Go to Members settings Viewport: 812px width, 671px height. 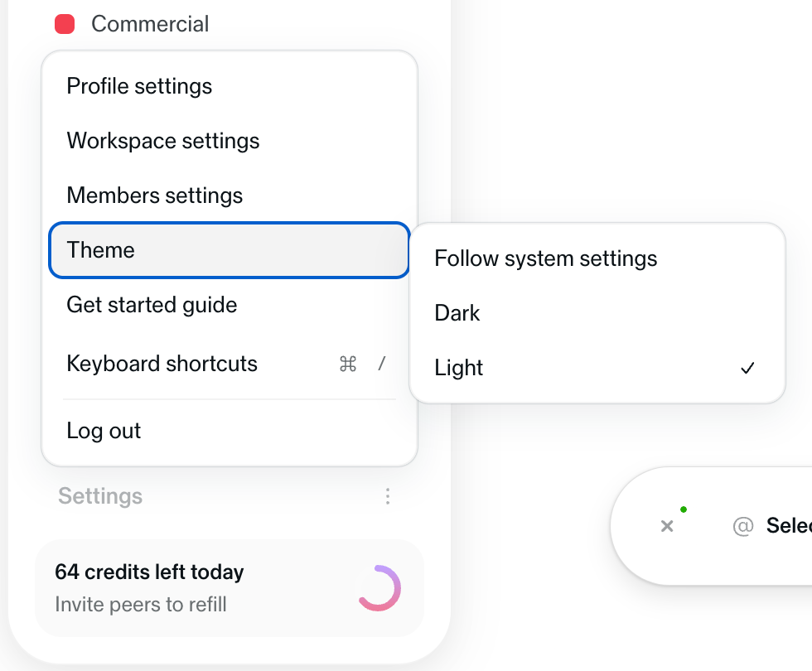(155, 196)
